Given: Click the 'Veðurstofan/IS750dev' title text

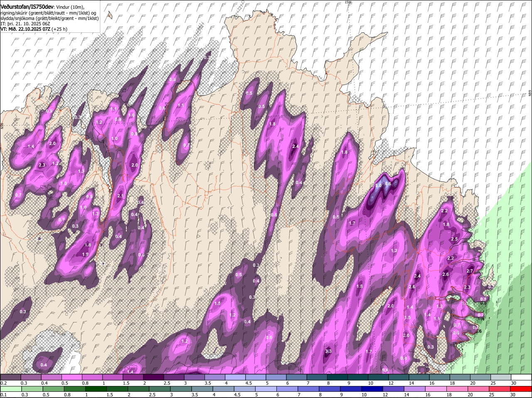Looking at the screenshot, I should point(27,7).
